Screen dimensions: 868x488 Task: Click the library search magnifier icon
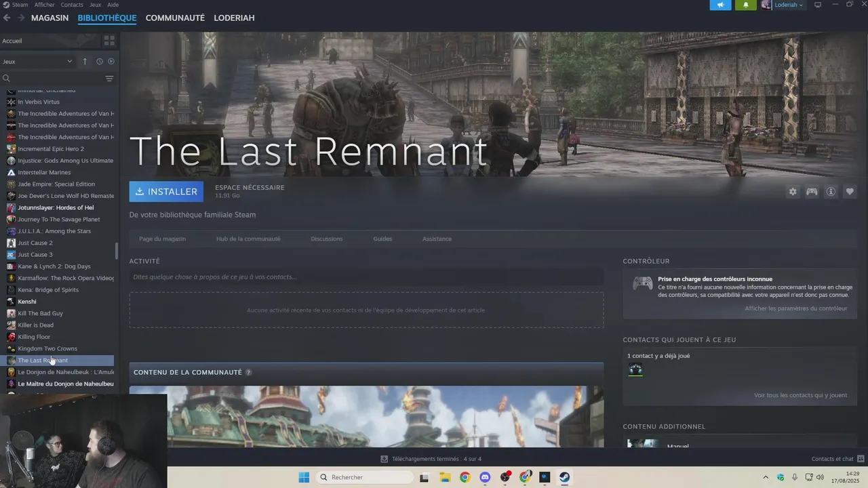(x=6, y=79)
